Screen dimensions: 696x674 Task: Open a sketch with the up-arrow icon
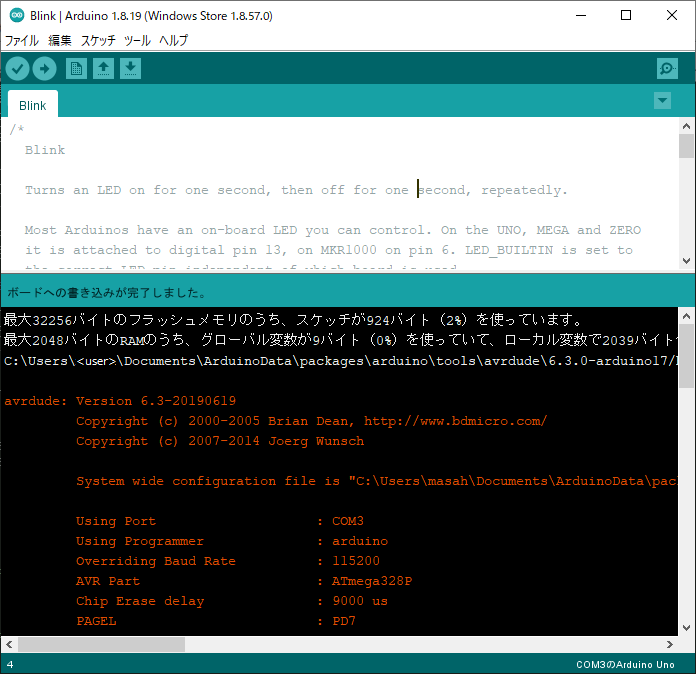(x=103, y=69)
